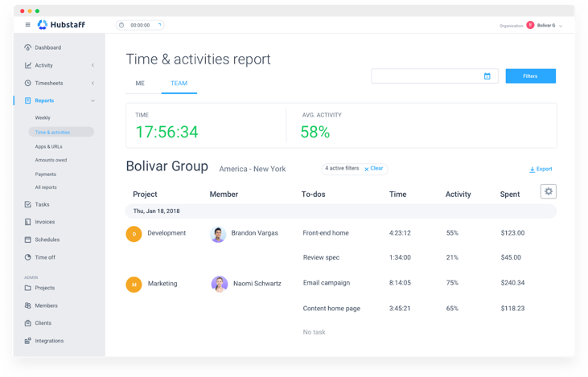Switch to the ME tab
Screen dimensions: 588x377
click(140, 83)
